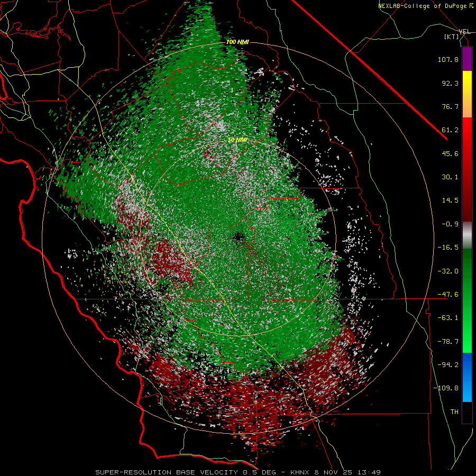This screenshot has width=476, height=476.
Task: Click the -47.6 legend value
Action: [x=448, y=295]
